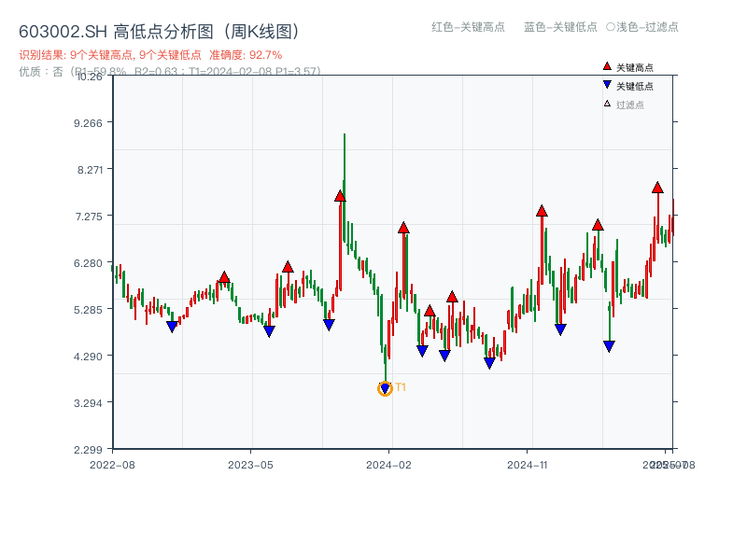The width and height of the screenshot is (747, 560).
Task: Click the red key-high triangle at the 2023-12 peak
Action: coord(339,196)
